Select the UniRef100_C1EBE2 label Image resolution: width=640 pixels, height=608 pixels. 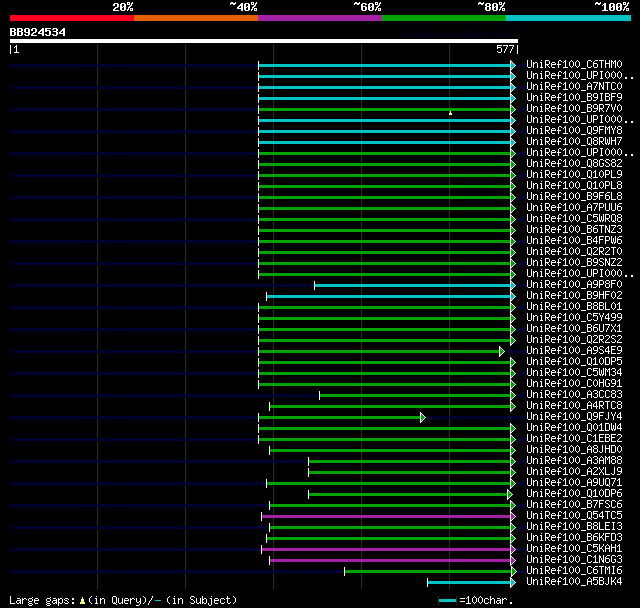tap(574, 439)
